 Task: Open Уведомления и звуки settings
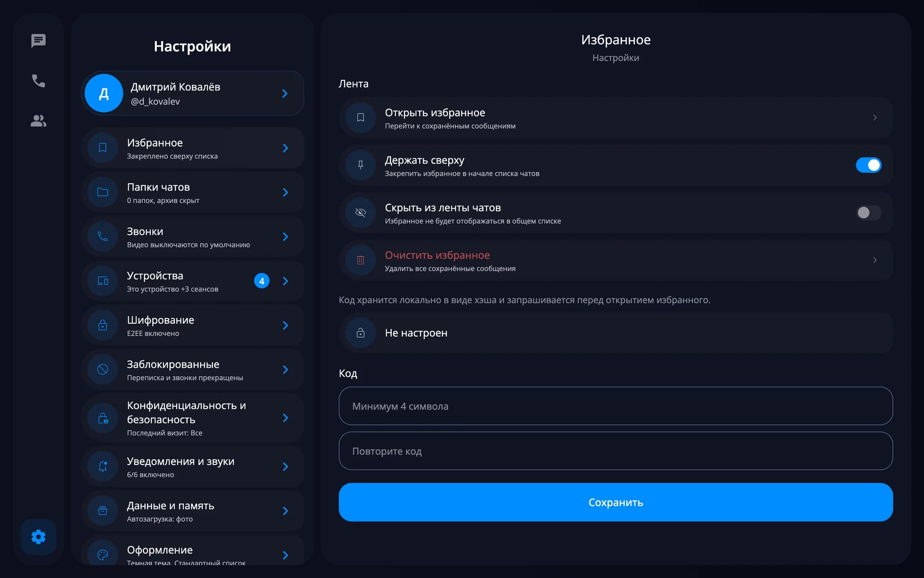pos(192,466)
